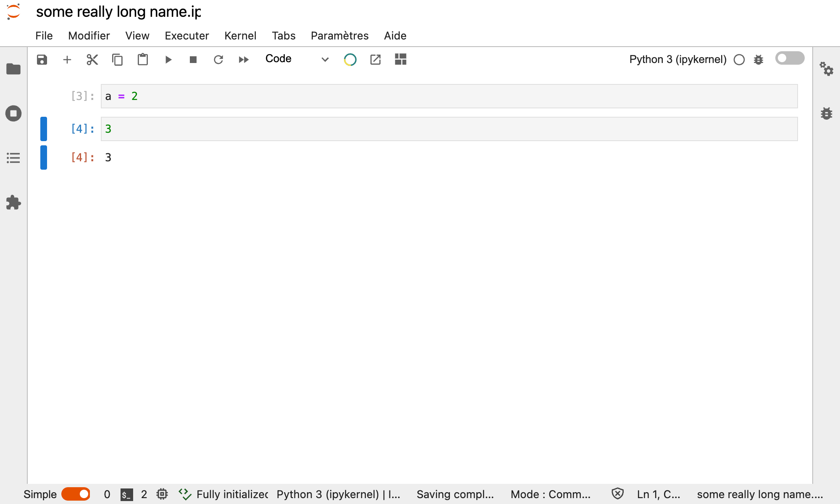Open the file browser folder icon in sidebar
The height and width of the screenshot is (504, 840).
(13, 69)
